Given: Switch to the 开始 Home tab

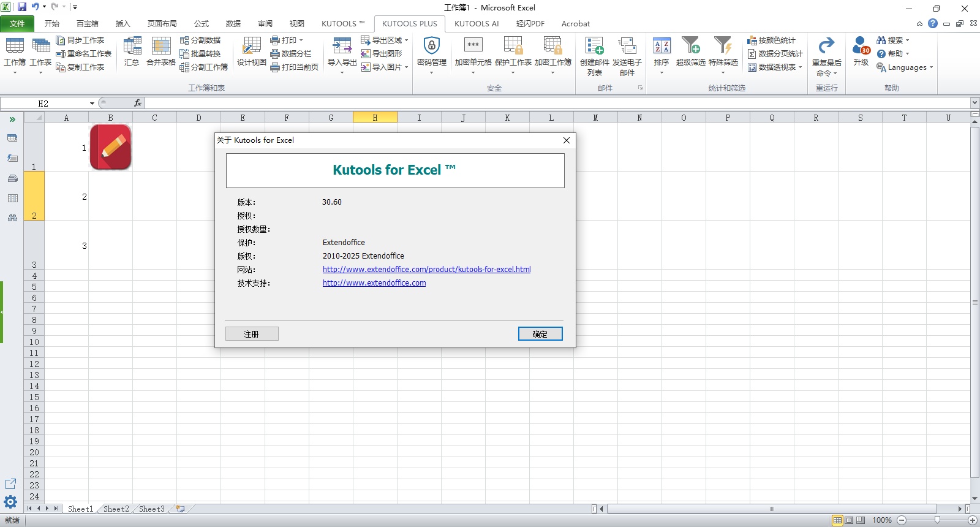Looking at the screenshot, I should (x=52, y=24).
